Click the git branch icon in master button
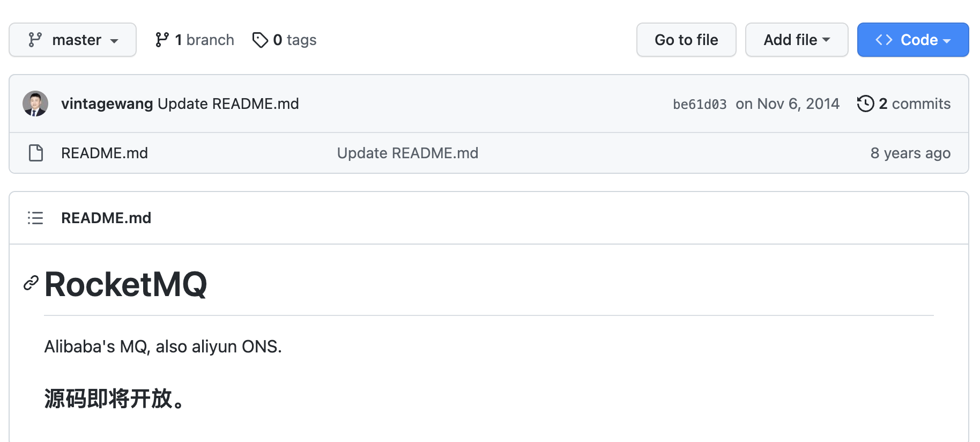Screen dimensions: 980x442 [35, 40]
